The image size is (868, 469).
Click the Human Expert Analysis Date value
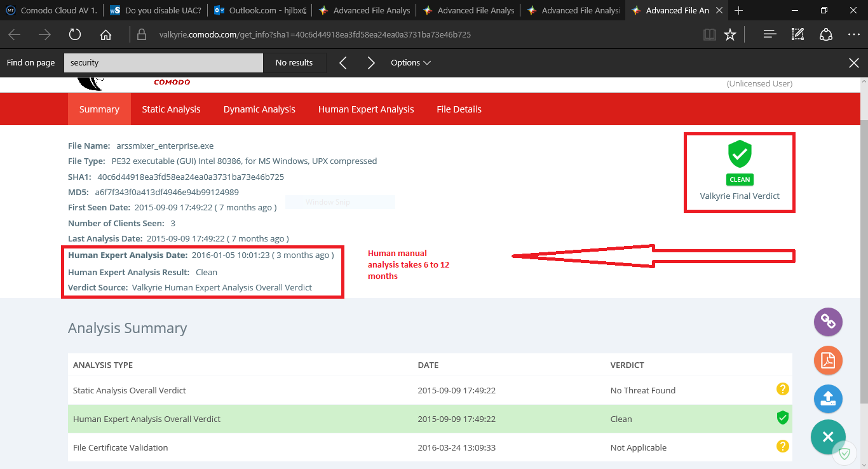coord(262,255)
